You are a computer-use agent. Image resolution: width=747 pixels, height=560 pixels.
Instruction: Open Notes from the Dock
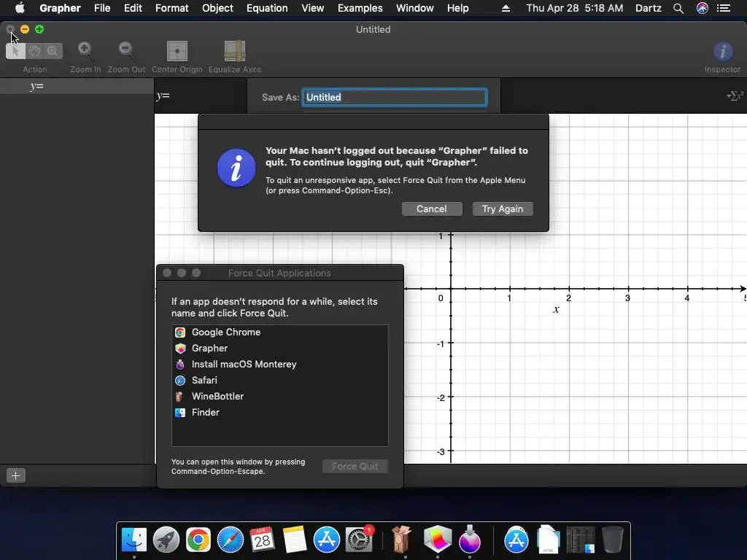pyautogui.click(x=295, y=540)
